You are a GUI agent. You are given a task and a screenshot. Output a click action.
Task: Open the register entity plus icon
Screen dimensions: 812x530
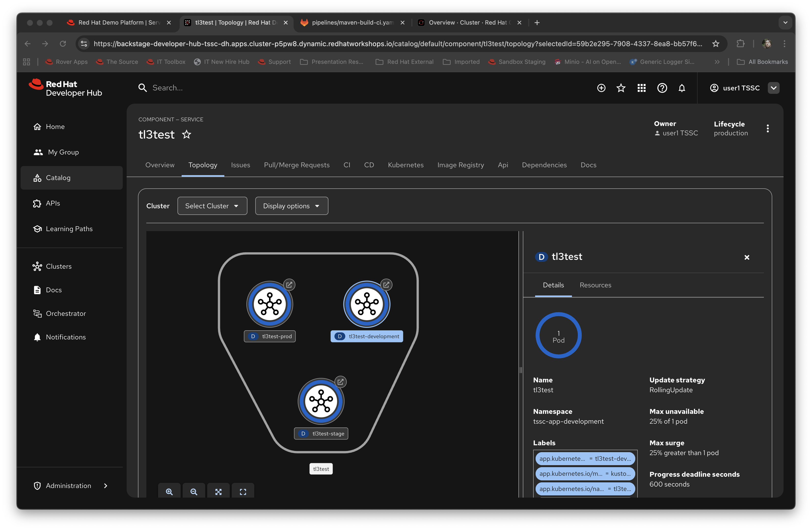601,88
